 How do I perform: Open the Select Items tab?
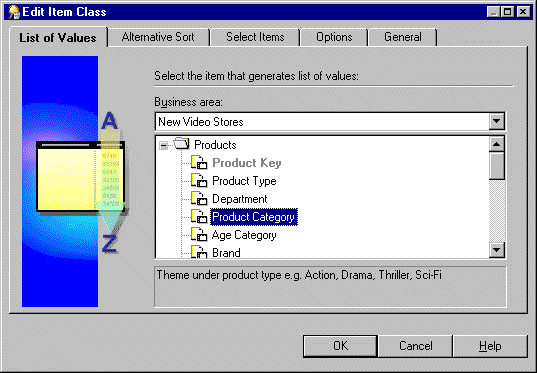pyautogui.click(x=255, y=37)
